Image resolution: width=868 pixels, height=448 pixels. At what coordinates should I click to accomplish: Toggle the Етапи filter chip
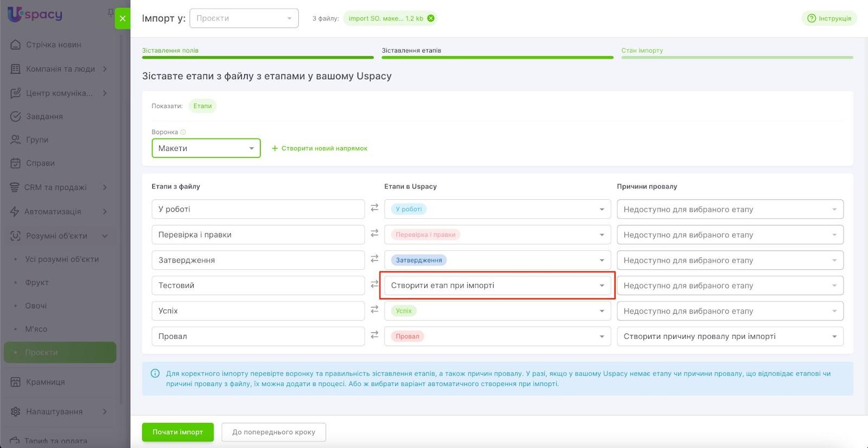tap(202, 106)
